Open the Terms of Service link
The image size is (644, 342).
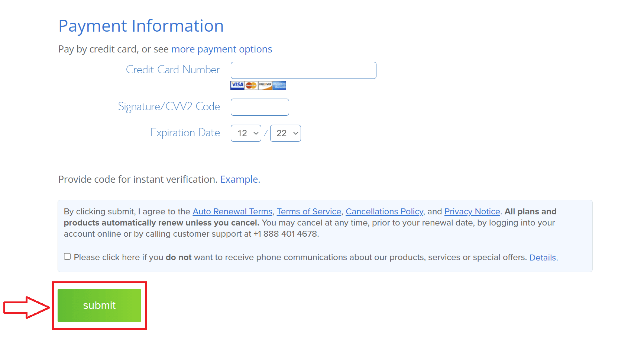coord(309,211)
